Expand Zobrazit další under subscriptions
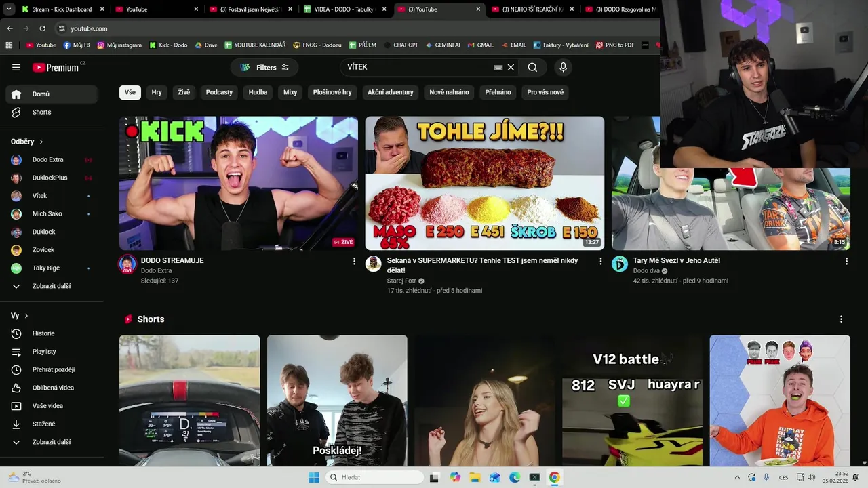This screenshot has height=488, width=868. tap(53, 286)
